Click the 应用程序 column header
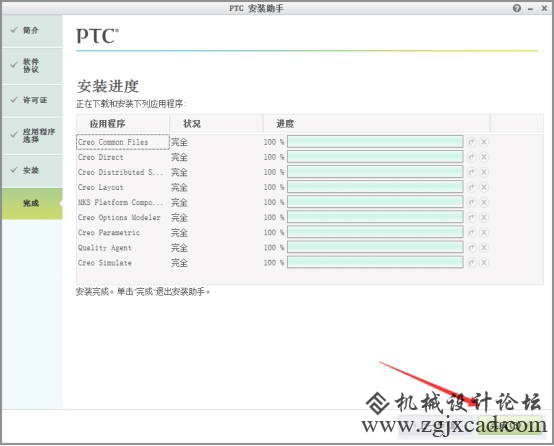The image size is (554, 446). point(123,123)
